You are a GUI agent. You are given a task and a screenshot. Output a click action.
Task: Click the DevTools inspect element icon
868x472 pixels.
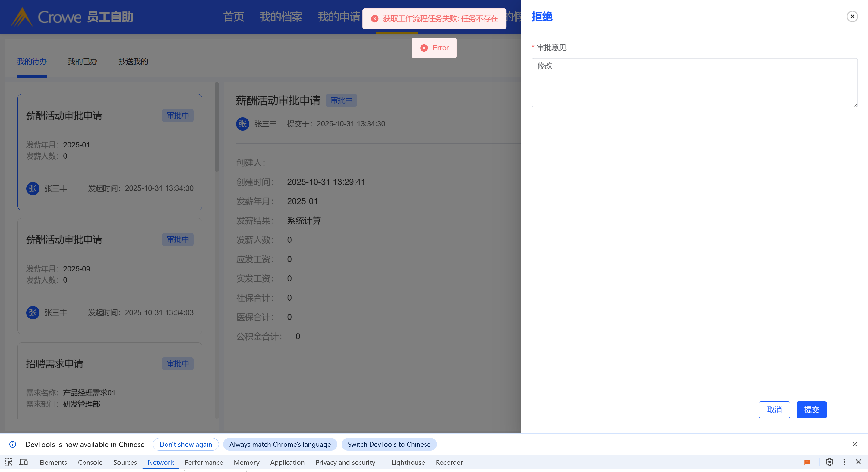coord(9,462)
